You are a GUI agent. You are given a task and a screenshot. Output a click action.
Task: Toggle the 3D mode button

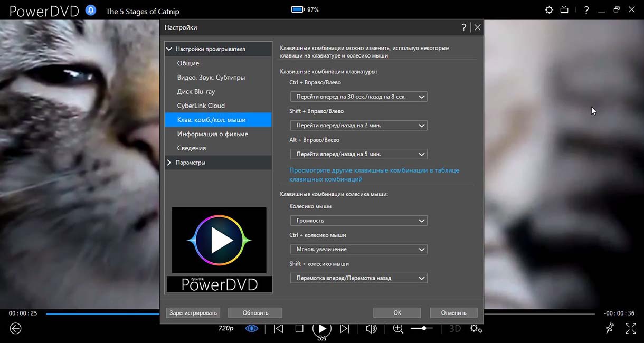coord(454,329)
